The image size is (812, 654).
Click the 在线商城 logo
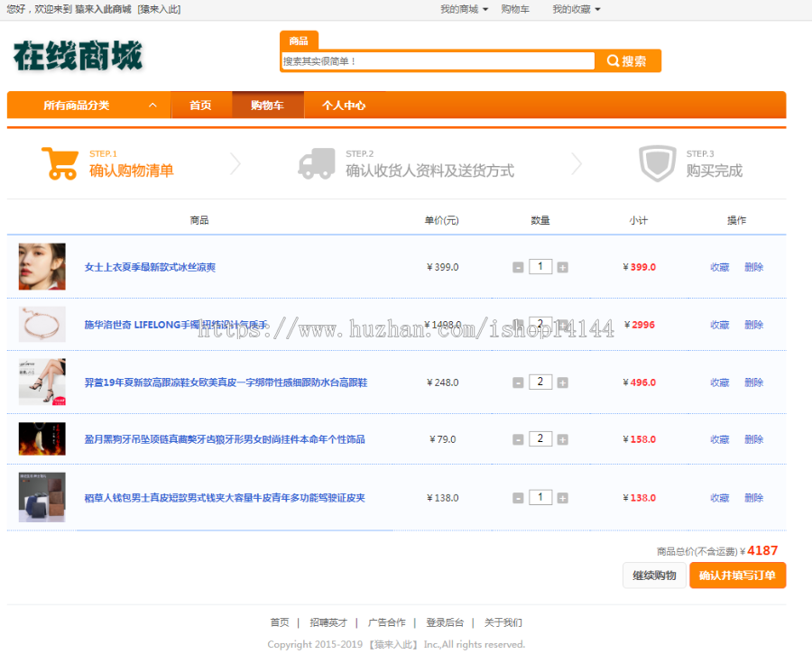click(x=77, y=56)
